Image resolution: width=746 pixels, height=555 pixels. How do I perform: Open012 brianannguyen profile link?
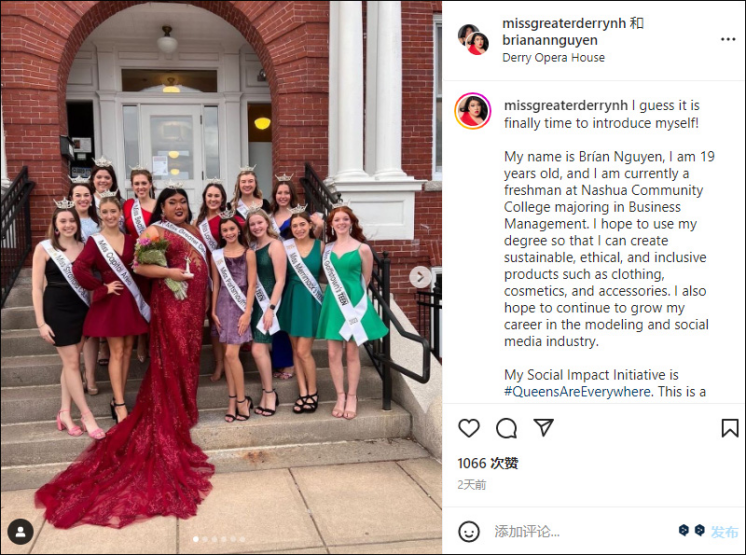click(550, 40)
